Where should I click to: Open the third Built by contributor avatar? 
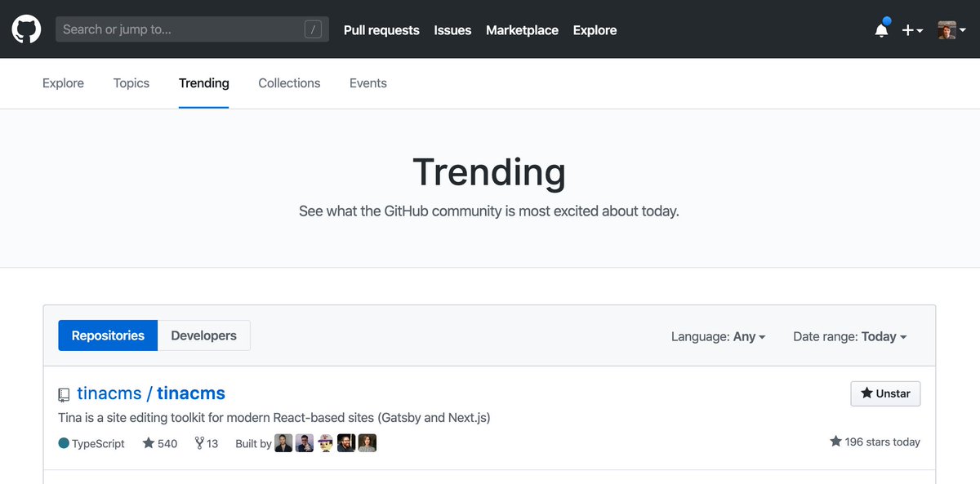[326, 443]
